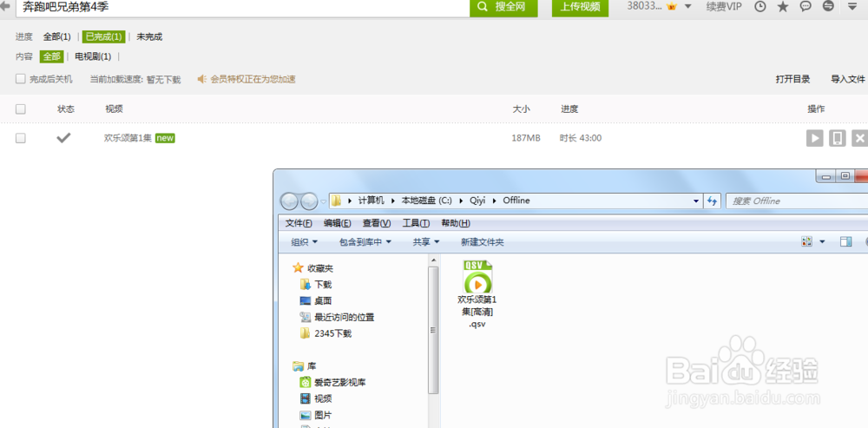The height and width of the screenshot is (428, 868).
Task: Open the 查看(V) menu
Action: tap(377, 223)
